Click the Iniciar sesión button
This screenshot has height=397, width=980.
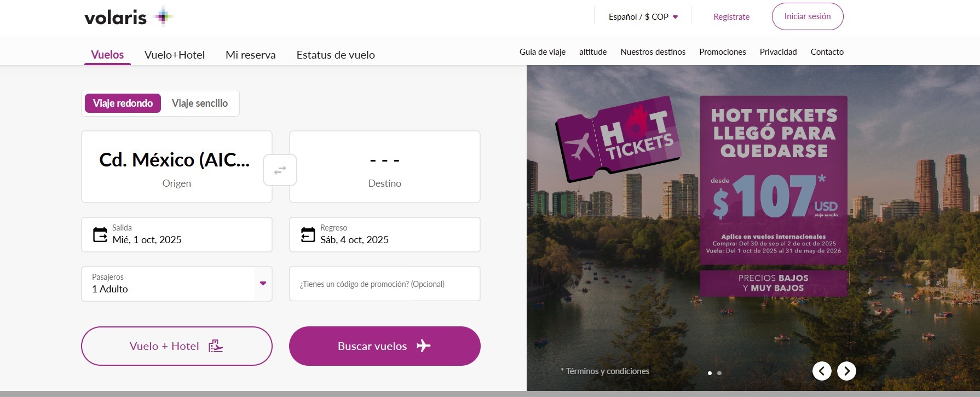coord(807,16)
